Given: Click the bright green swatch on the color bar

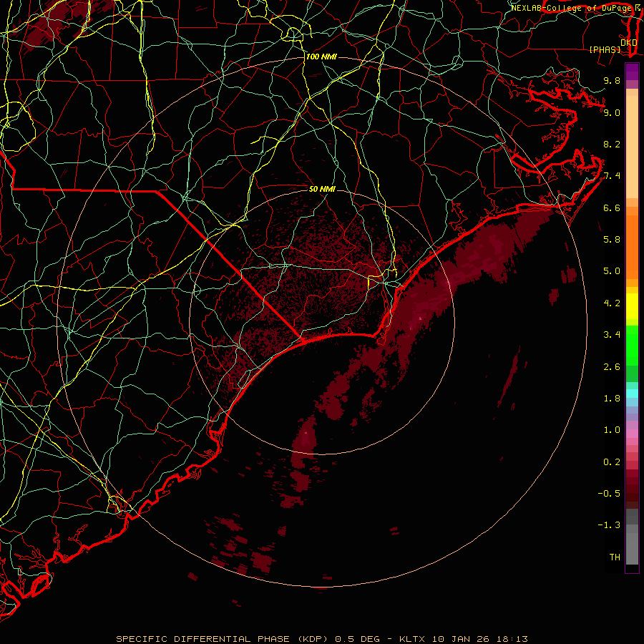Looking at the screenshot, I should click(632, 346).
